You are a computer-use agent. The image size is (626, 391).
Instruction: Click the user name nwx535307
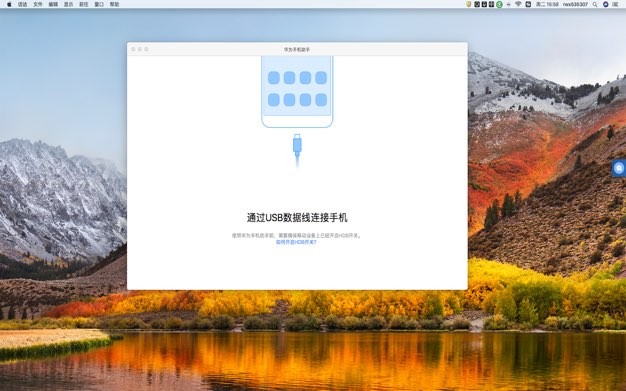(x=575, y=4)
